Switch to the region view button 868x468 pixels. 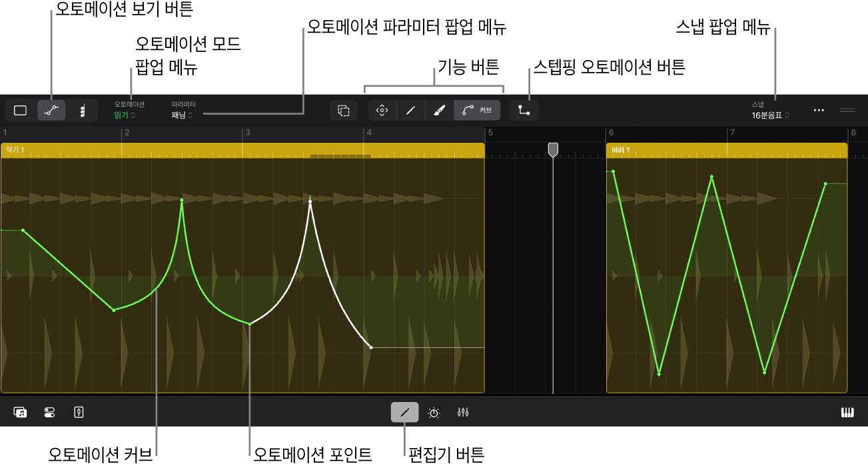tap(21, 111)
